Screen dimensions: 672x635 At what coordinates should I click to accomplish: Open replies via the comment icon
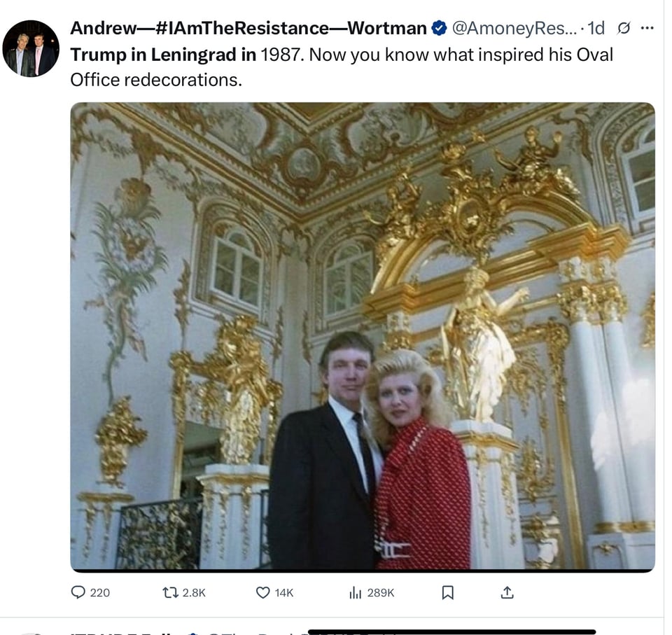pos(79,592)
